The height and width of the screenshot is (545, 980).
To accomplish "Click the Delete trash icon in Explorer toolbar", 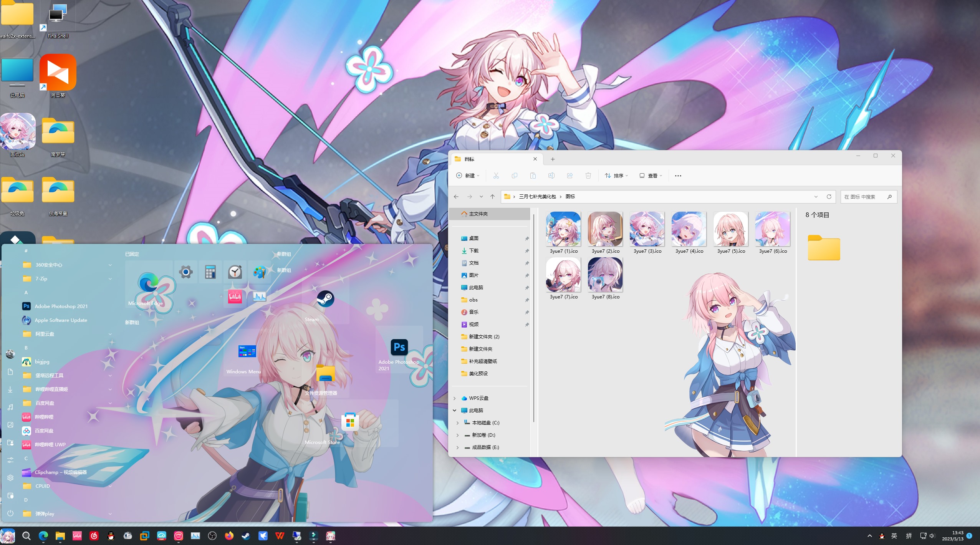I will click(588, 176).
